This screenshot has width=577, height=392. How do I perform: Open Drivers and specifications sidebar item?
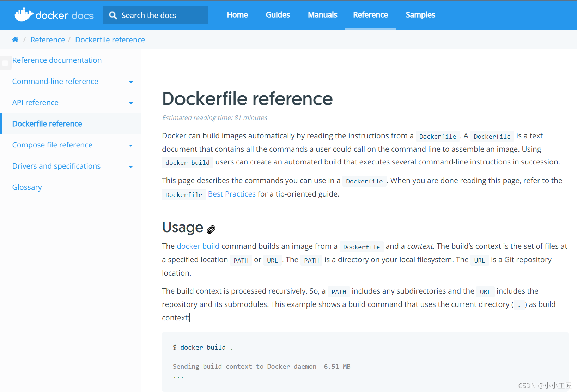click(x=56, y=166)
